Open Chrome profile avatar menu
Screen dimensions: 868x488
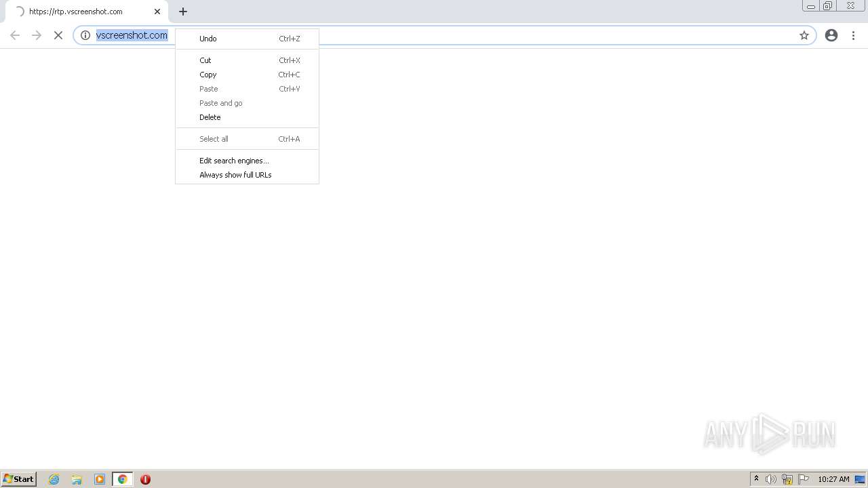(831, 35)
